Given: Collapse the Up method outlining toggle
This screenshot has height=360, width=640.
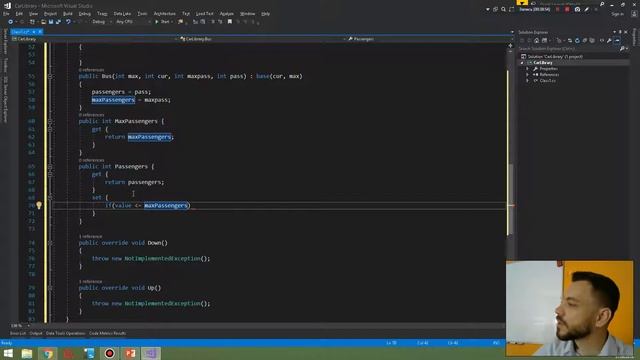Looking at the screenshot, I should click(x=50, y=288).
